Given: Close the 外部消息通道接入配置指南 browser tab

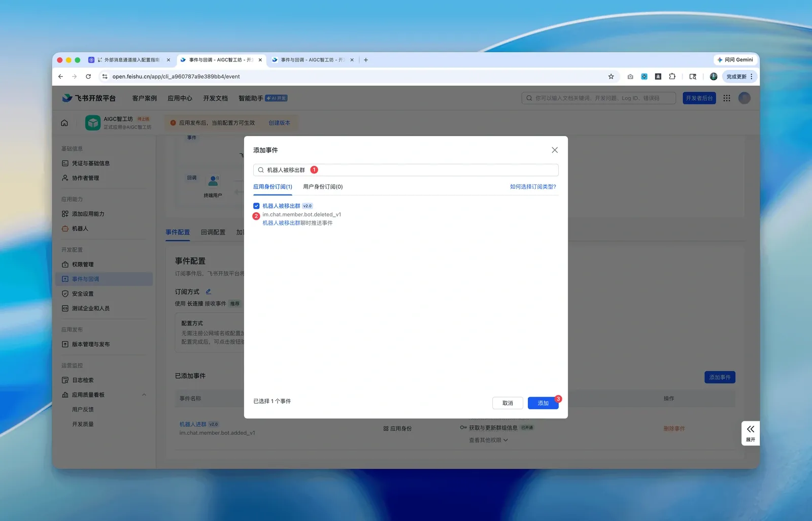Looking at the screenshot, I should [x=168, y=60].
